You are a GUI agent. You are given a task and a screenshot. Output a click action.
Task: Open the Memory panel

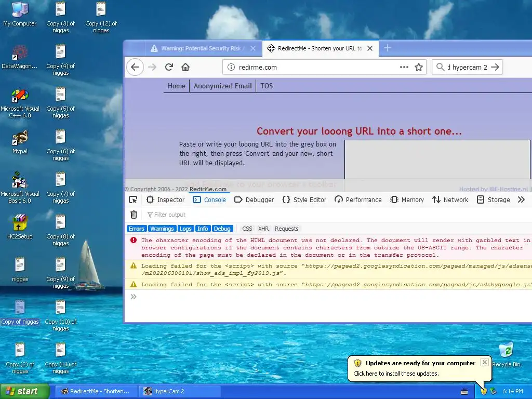click(x=407, y=200)
